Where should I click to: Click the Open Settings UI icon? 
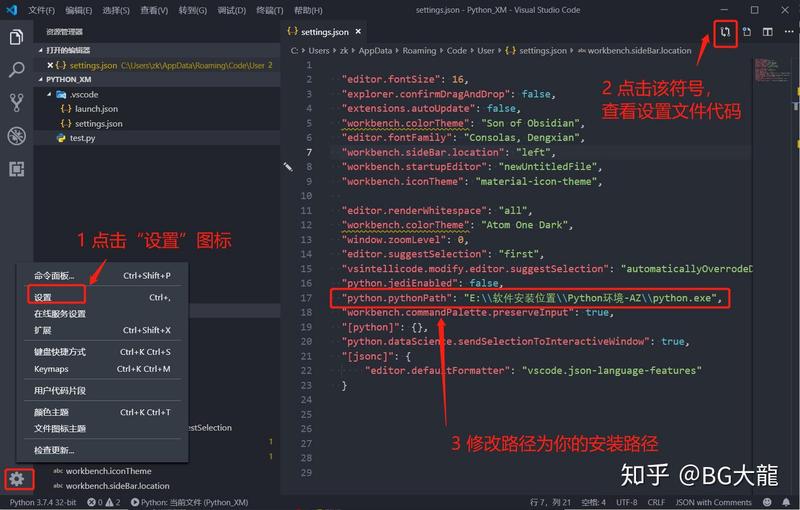tap(725, 32)
